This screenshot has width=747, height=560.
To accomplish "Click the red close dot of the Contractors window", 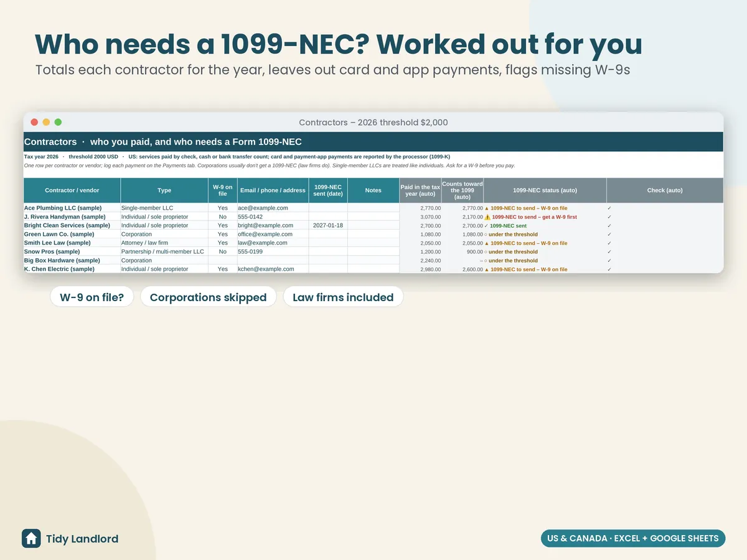I will (34, 123).
